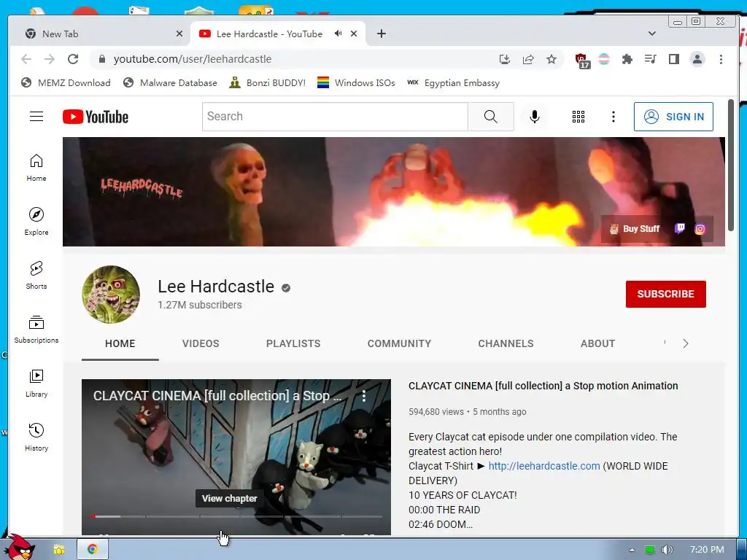The width and height of the screenshot is (747, 560).
Task: Bookmark this page with star icon
Action: [x=551, y=59]
